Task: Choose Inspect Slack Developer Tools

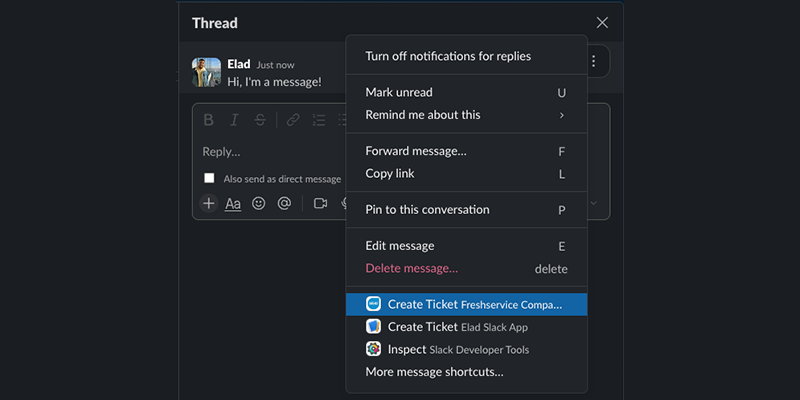Action: click(x=466, y=349)
